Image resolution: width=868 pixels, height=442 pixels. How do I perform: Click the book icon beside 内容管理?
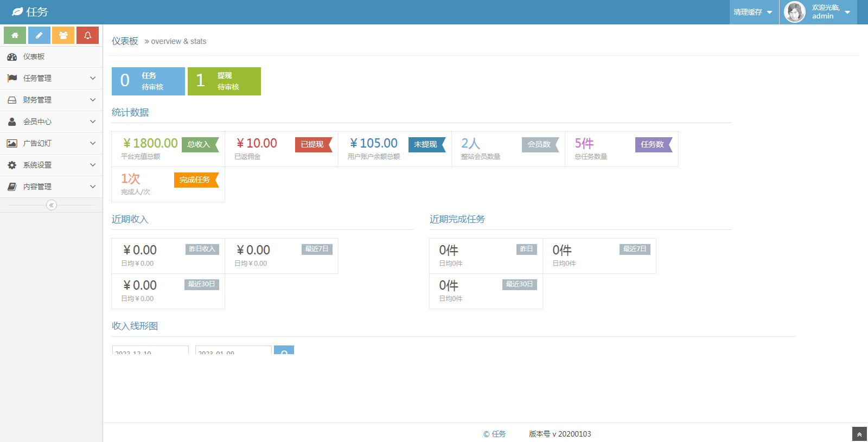coord(12,187)
